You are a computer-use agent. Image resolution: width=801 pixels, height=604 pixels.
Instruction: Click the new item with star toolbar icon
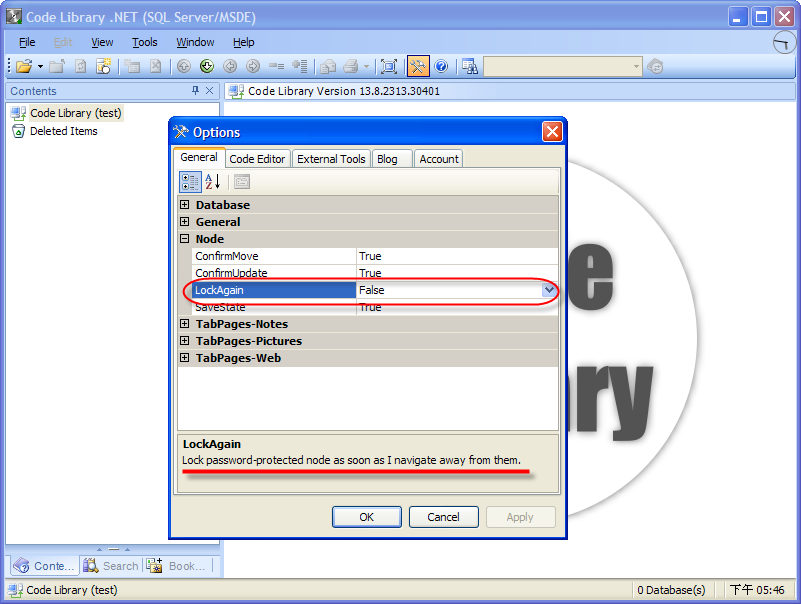click(x=104, y=66)
